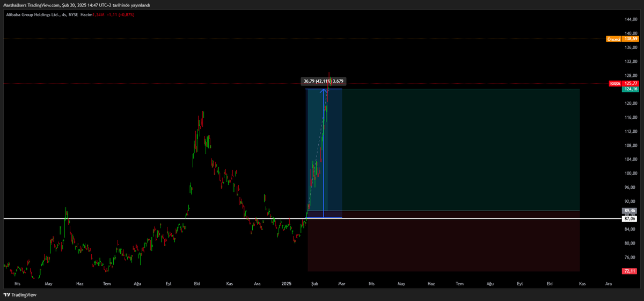Click the published date header text
This screenshot has width=644, height=301.
(x=76, y=5)
